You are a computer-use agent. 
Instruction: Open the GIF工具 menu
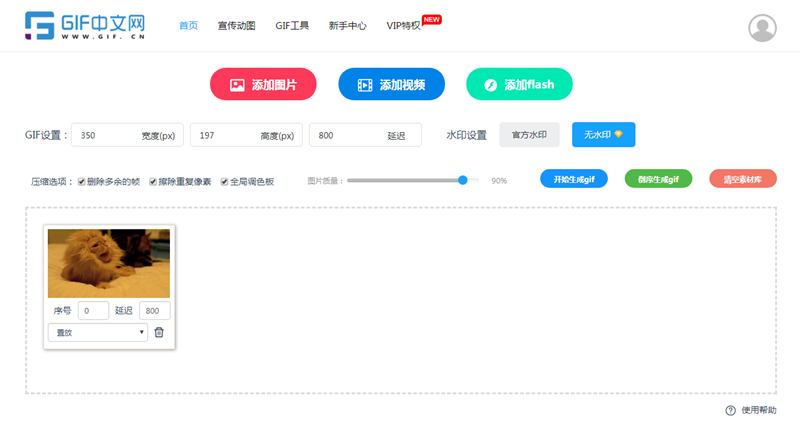(292, 26)
